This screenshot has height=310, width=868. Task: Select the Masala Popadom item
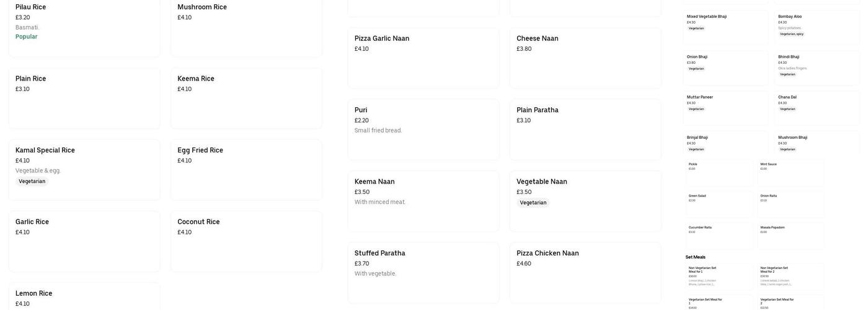coord(790,236)
